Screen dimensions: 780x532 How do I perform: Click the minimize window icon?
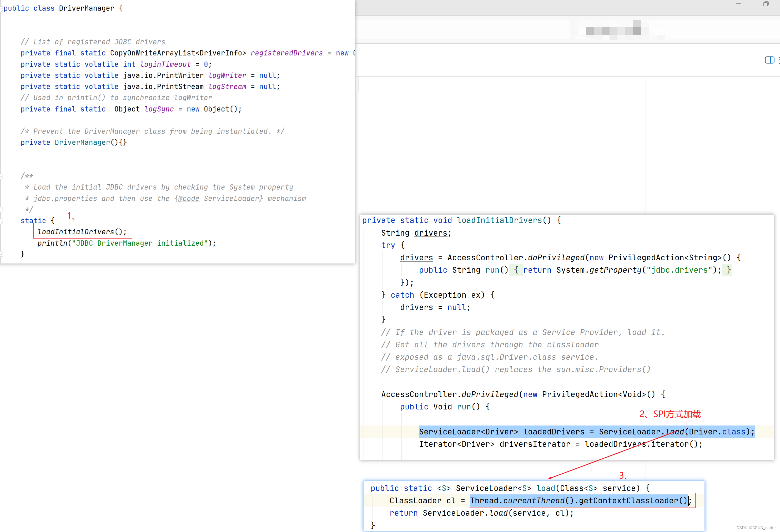click(x=738, y=4)
